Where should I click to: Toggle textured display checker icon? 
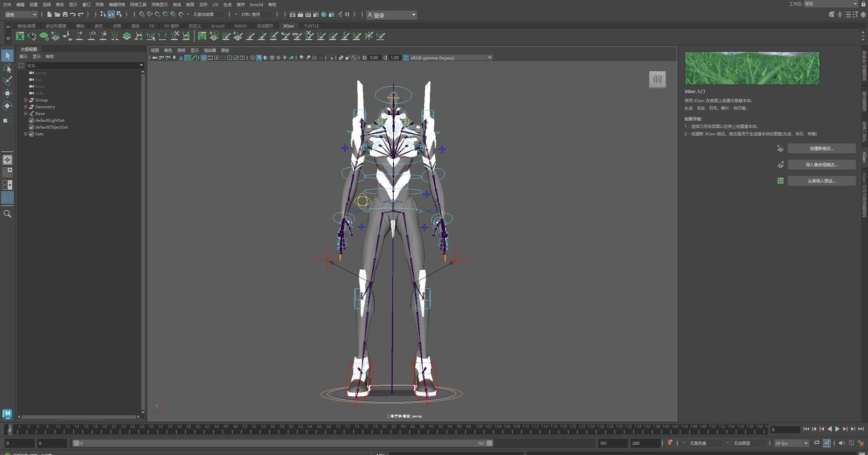tap(278, 58)
